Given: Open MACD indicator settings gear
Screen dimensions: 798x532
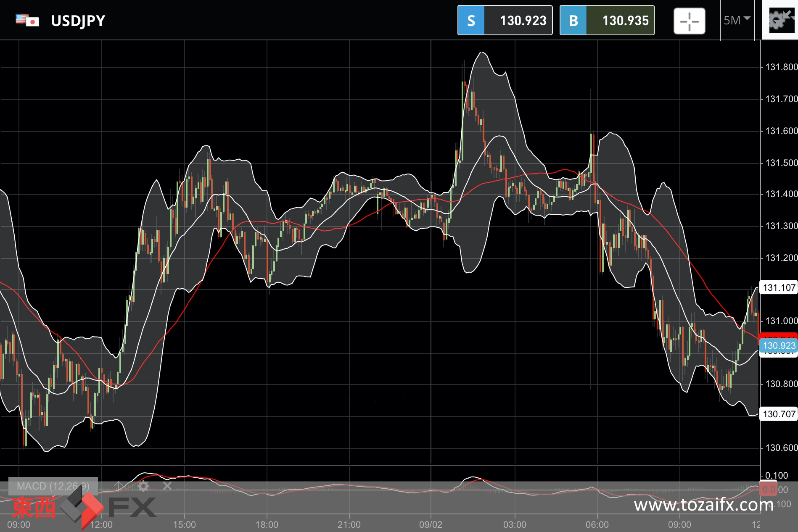Looking at the screenshot, I should (143, 486).
